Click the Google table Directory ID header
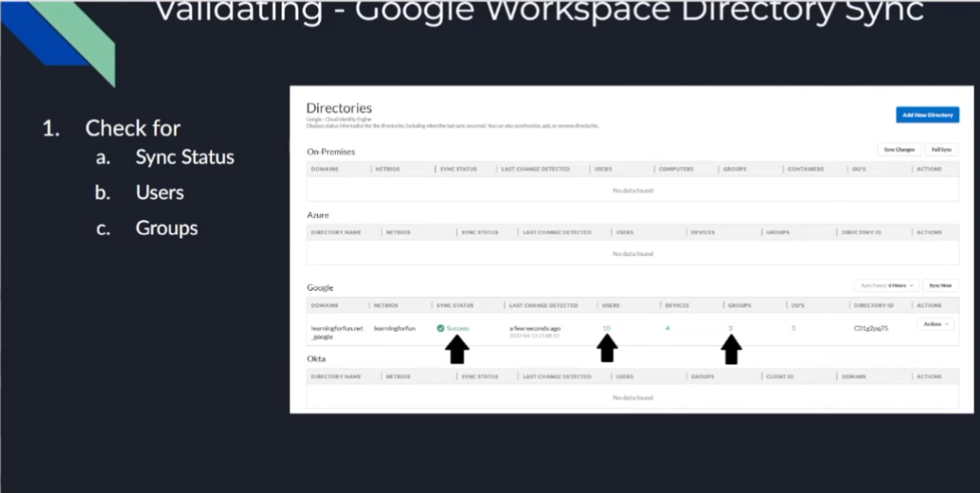This screenshot has height=493, width=980. coord(874,305)
